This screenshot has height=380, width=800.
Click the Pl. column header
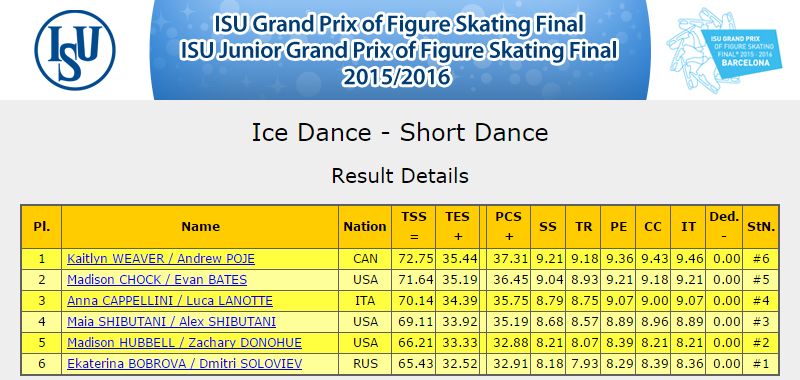[x=41, y=227]
